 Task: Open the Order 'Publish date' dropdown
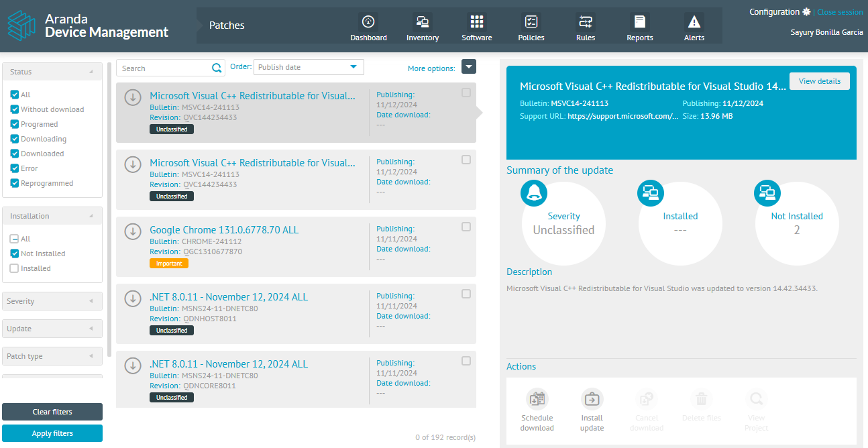pos(309,67)
